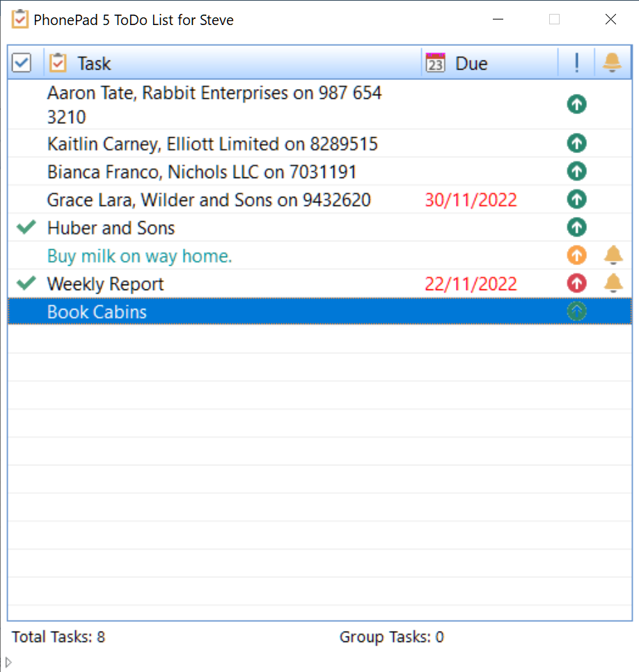Click the Group Tasks: 0 status text
The width and height of the screenshot is (639, 672).
pos(392,637)
